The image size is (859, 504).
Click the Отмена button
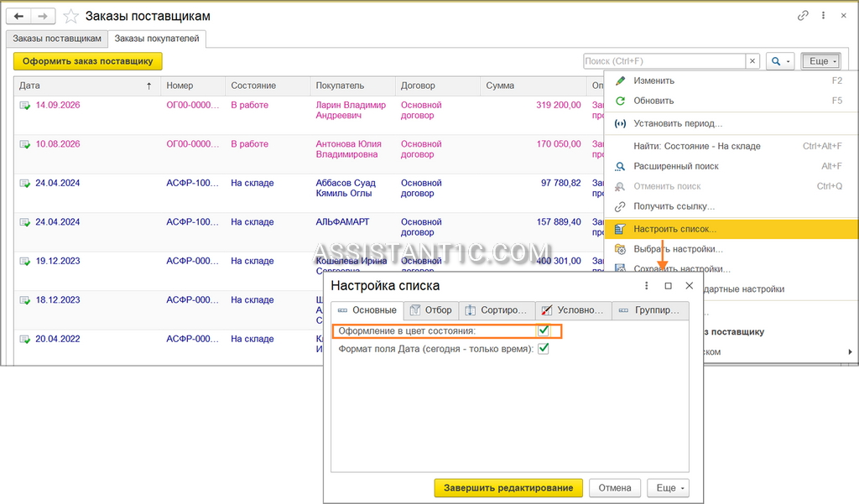click(615, 487)
